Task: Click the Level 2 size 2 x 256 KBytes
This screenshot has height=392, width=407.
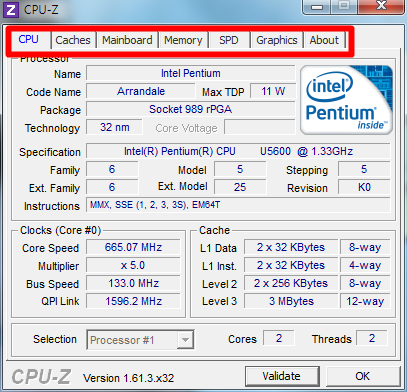Action: (x=291, y=283)
